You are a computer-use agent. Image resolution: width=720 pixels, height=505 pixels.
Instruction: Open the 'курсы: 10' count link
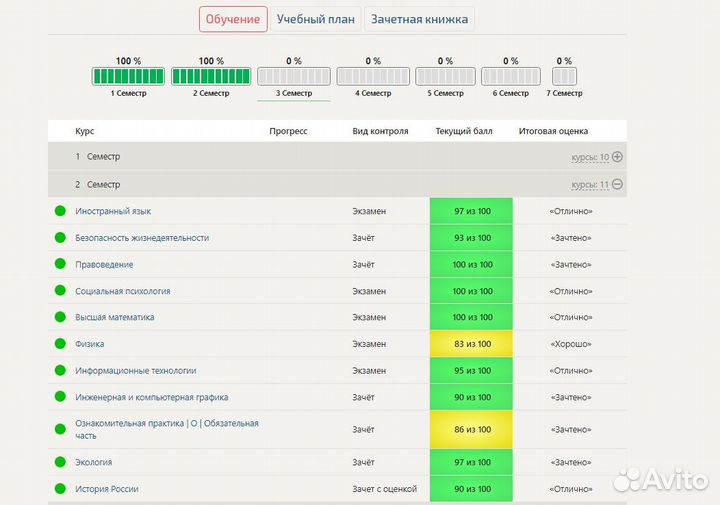590,157
